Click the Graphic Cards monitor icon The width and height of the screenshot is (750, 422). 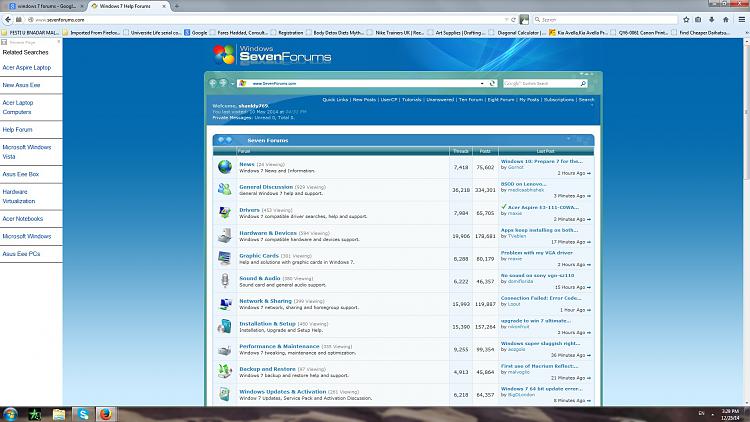point(225,258)
